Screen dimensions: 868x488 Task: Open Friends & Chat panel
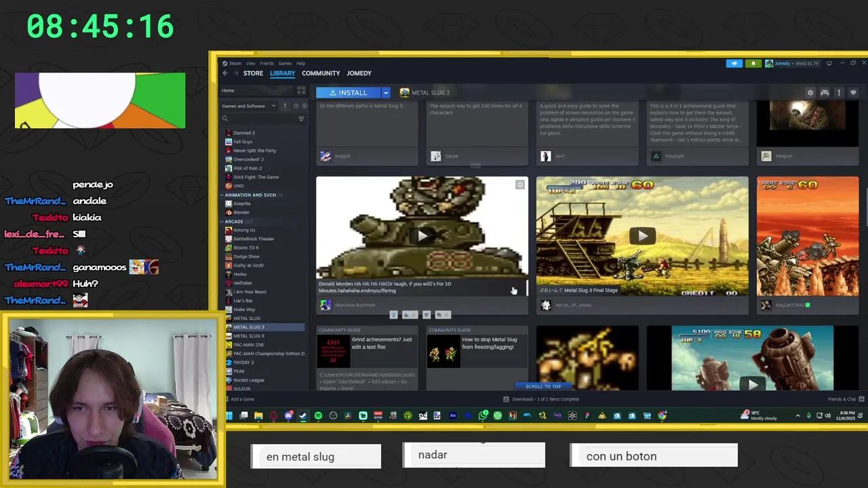845,399
